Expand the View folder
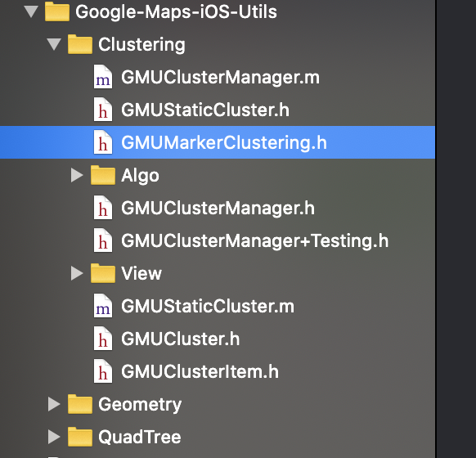This screenshot has width=476, height=458. coord(77,273)
